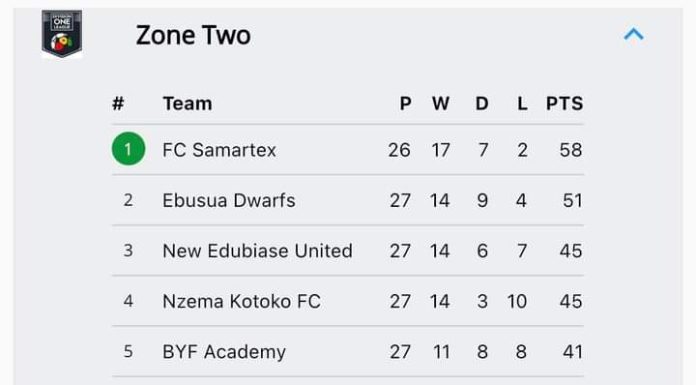Select New Edubiase United team

point(257,251)
